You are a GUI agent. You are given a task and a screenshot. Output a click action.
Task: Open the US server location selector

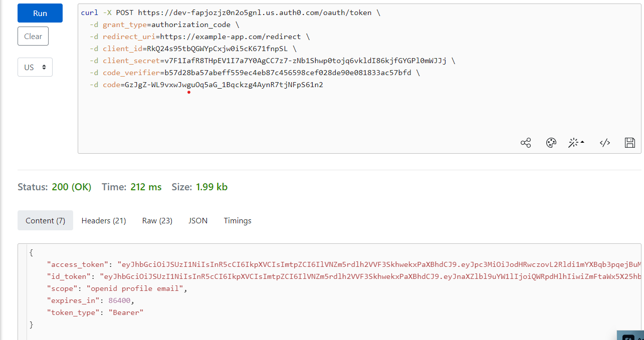(35, 67)
